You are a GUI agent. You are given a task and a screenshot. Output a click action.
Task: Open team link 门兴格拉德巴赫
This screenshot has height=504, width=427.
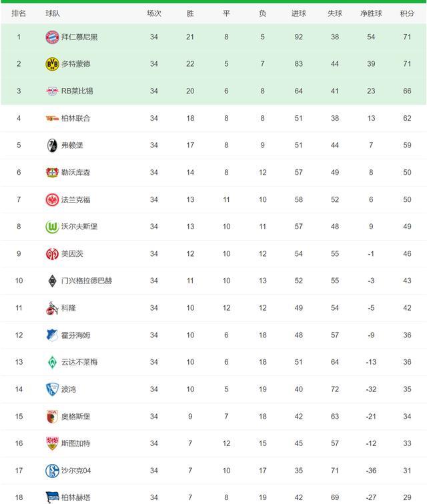87,281
